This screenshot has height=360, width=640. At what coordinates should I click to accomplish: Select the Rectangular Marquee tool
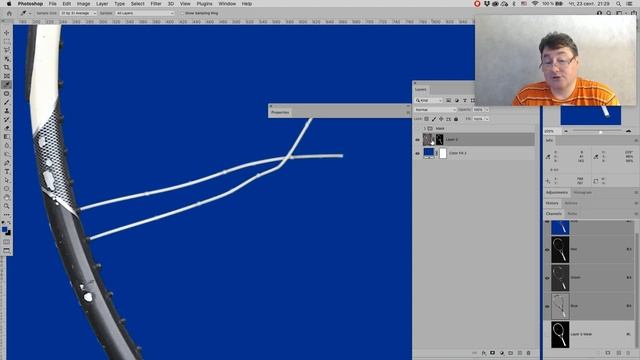(7, 41)
